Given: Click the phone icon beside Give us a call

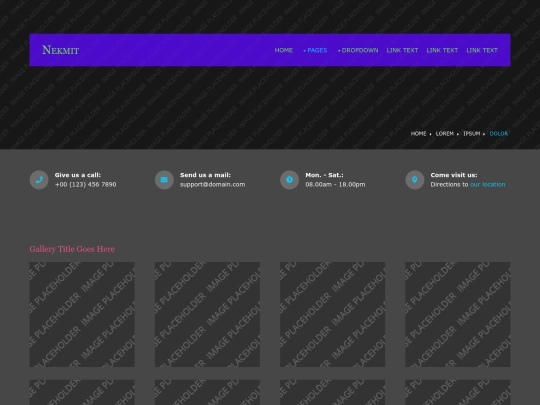Looking at the screenshot, I should 39,180.
